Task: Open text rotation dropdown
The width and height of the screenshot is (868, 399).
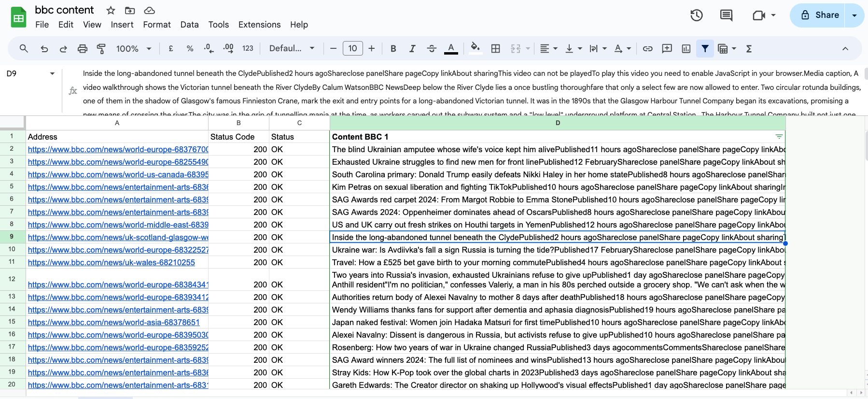Action: pyautogui.click(x=623, y=48)
